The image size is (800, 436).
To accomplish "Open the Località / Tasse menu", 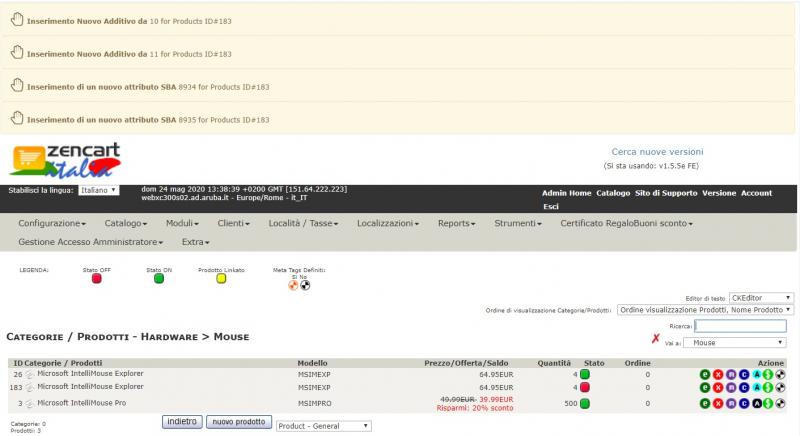I will point(304,223).
